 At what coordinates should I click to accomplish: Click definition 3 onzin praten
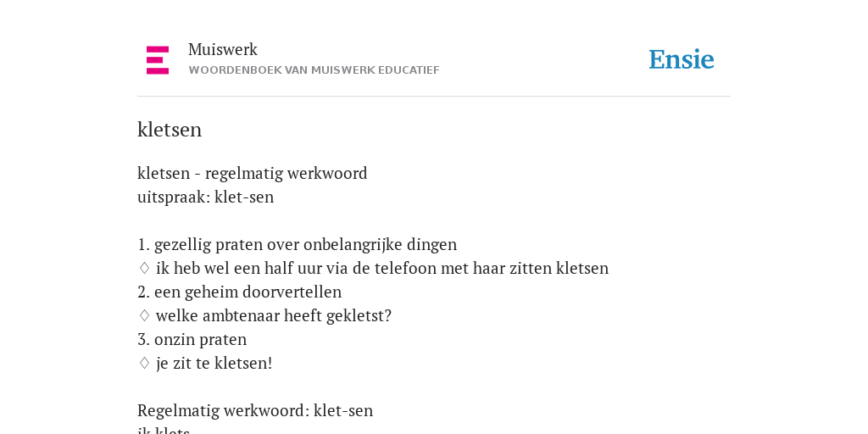(x=192, y=339)
